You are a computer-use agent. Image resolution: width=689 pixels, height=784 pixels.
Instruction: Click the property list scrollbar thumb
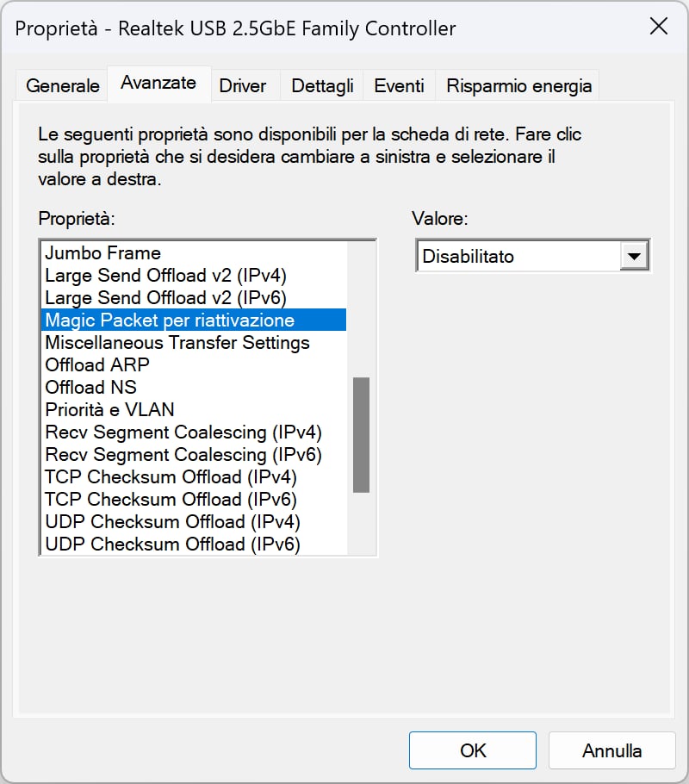[x=361, y=435]
